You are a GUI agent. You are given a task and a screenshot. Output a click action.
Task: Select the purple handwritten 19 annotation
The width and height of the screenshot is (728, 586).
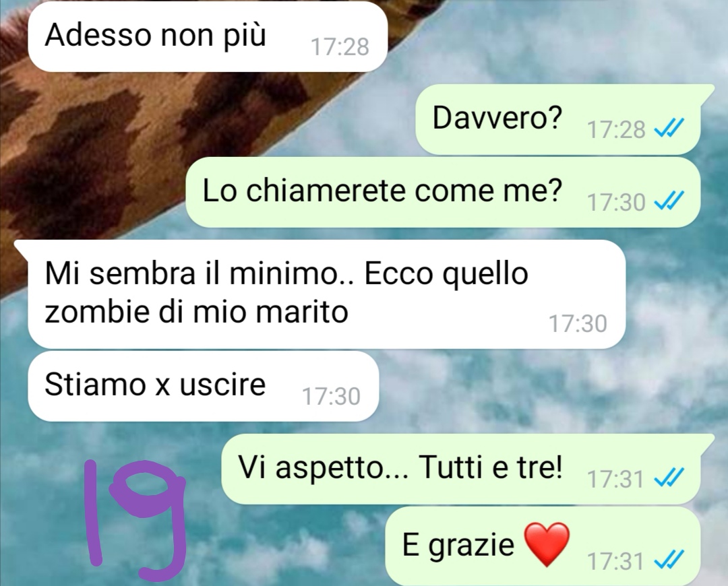(136, 519)
